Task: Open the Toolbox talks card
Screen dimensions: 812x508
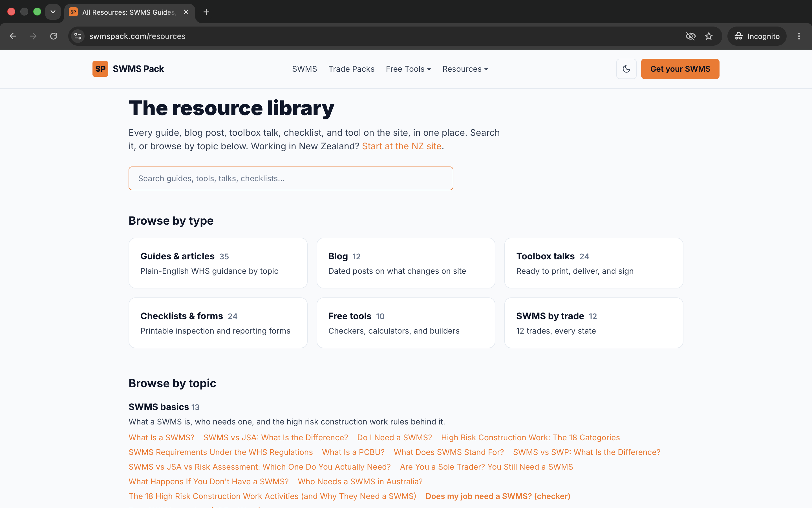Action: click(594, 263)
